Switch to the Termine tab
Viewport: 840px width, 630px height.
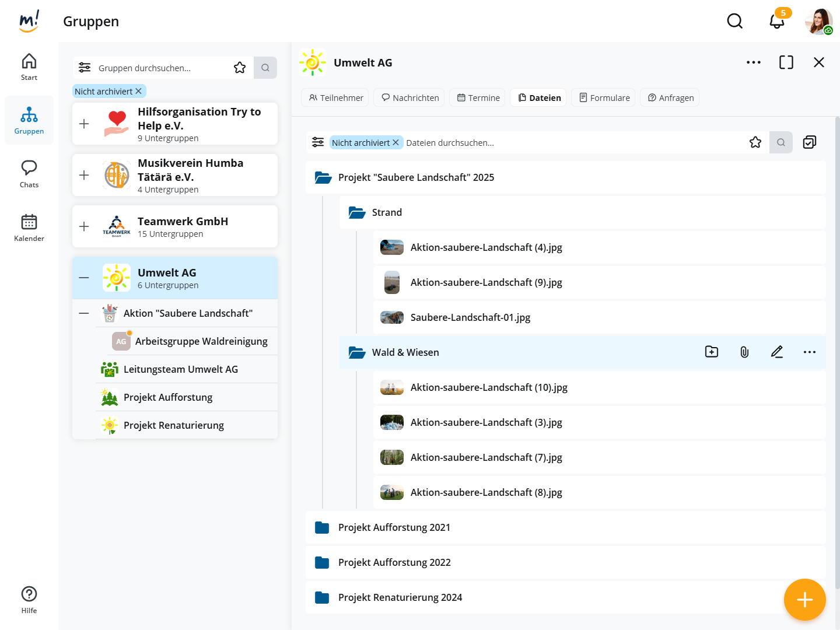478,97
